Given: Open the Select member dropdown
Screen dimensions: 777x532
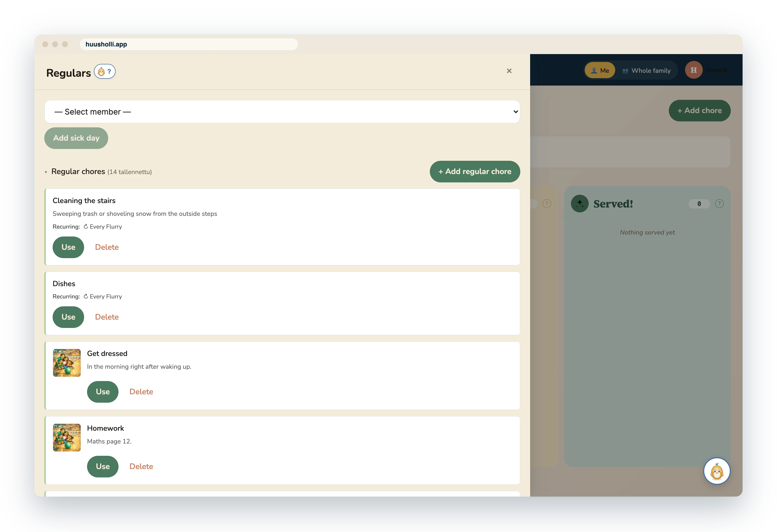Looking at the screenshot, I should pos(282,112).
